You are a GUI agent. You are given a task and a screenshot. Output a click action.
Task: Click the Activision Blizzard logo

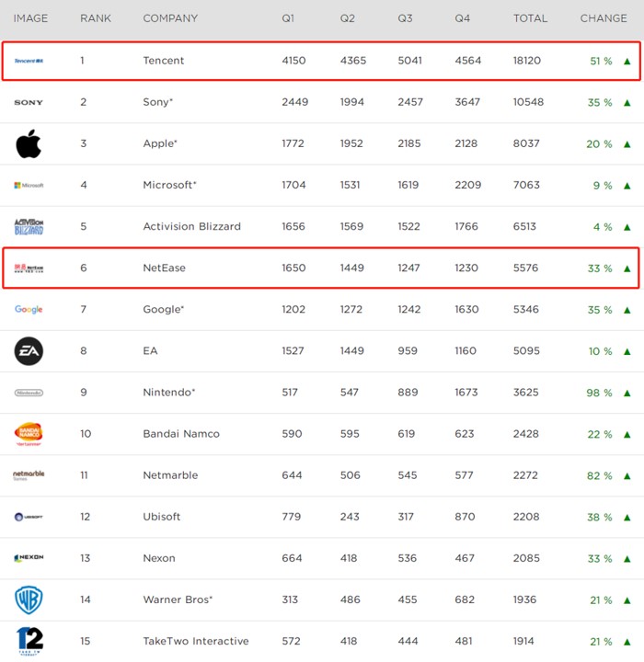(x=29, y=226)
